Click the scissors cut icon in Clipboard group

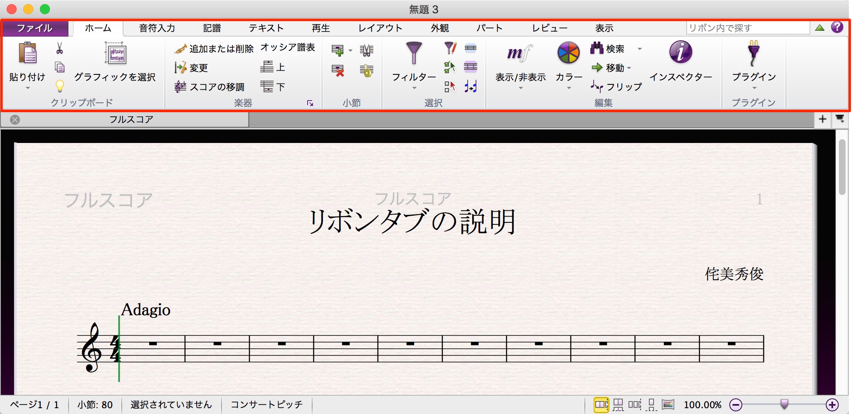59,48
